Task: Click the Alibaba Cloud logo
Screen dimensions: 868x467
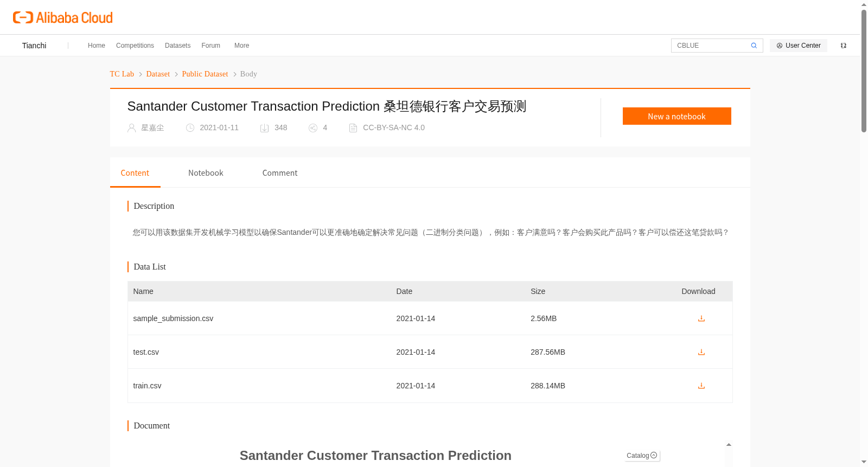Action: pyautogui.click(x=63, y=17)
